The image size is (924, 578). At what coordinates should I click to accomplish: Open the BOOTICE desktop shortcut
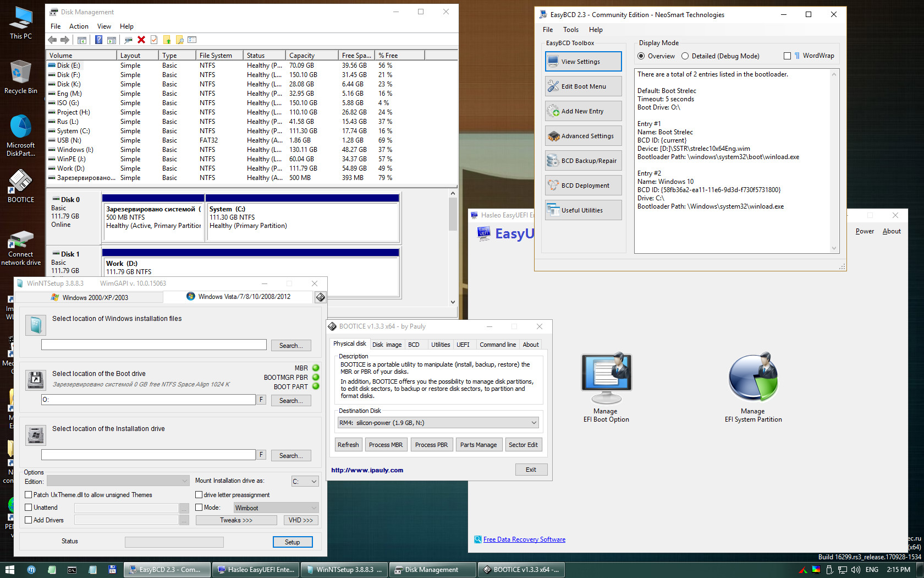tap(21, 186)
